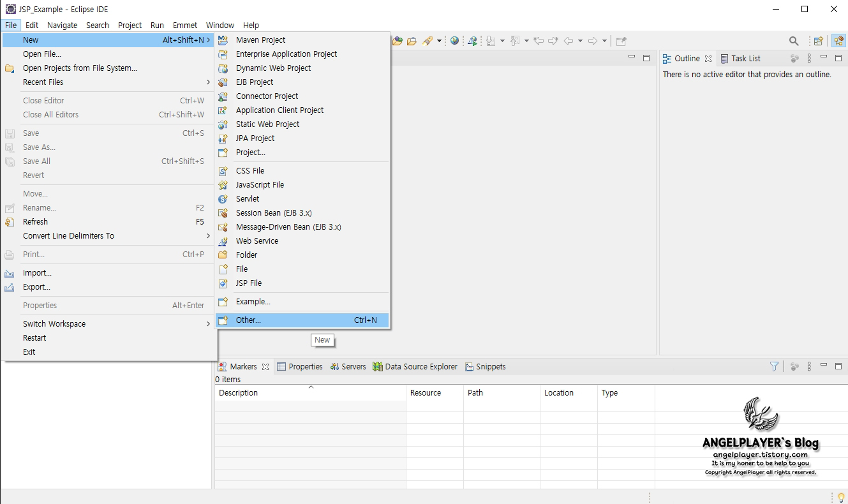The width and height of the screenshot is (848, 504).
Task: Open the Navigate menu
Action: pos(63,26)
